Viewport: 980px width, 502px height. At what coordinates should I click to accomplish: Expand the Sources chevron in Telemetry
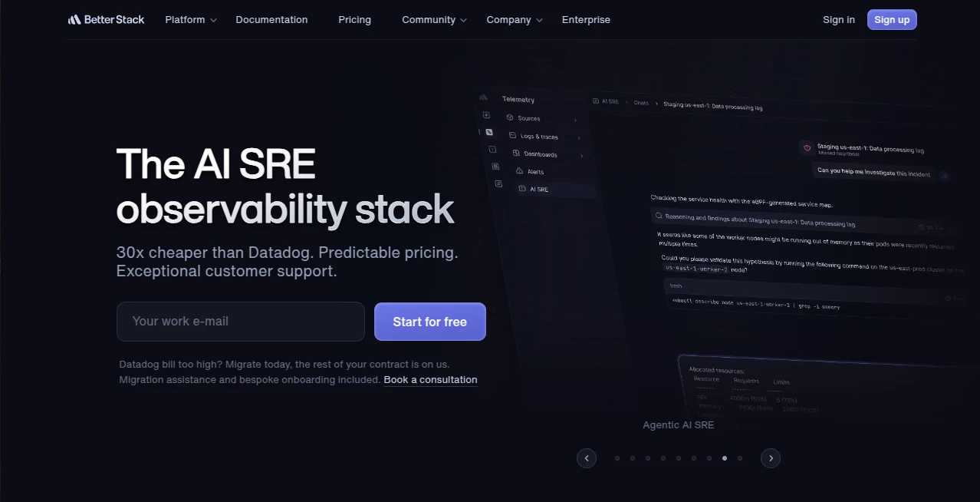pos(575,121)
